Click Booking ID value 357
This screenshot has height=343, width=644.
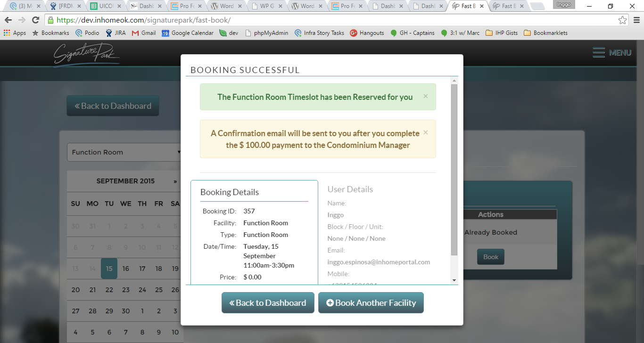tap(249, 211)
